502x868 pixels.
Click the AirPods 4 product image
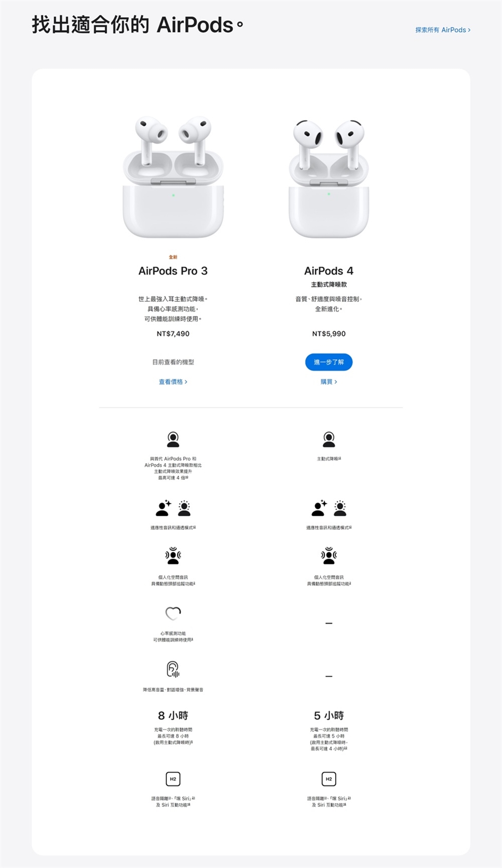point(329,178)
